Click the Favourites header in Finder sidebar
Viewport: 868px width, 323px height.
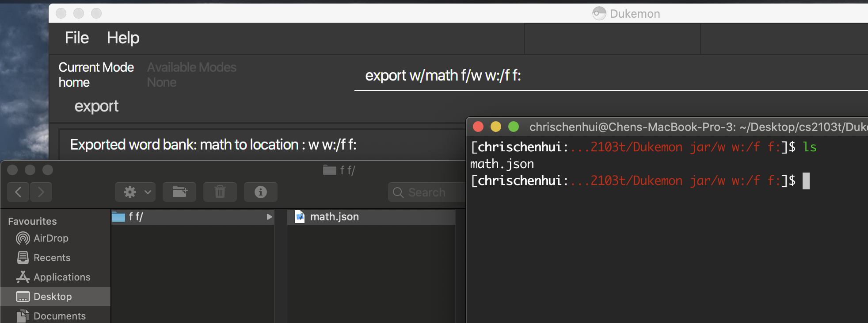[32, 221]
